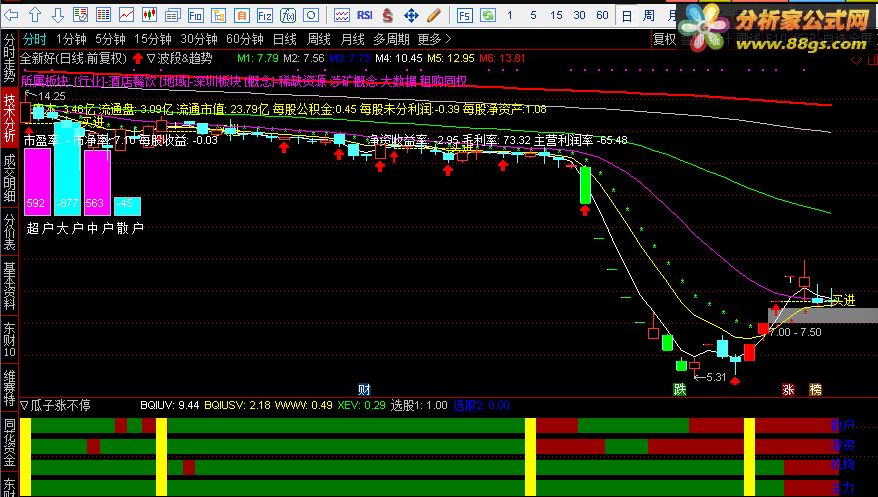878x497 pixels.
Task: Select the 60 minute toolbar shortcut
Action: tap(602, 15)
